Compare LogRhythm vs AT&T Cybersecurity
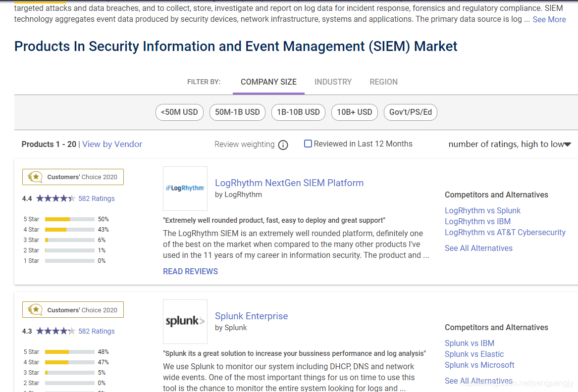 [x=505, y=233]
